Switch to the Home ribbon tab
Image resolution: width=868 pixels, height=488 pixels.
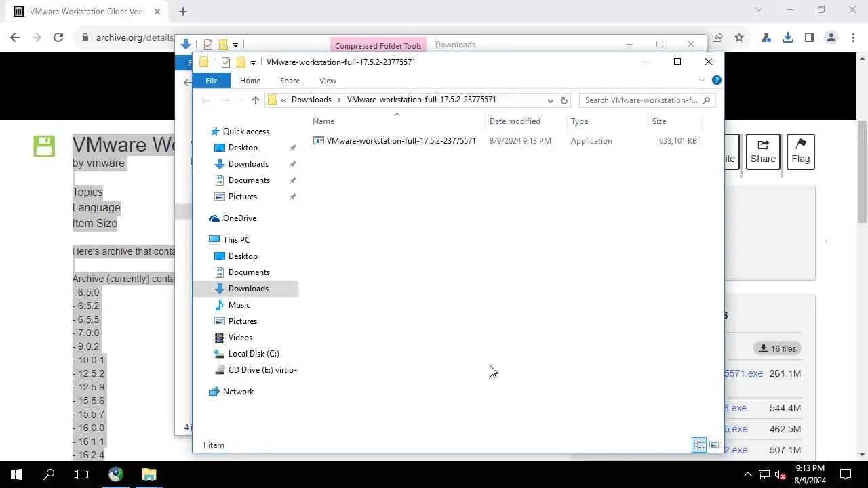[x=250, y=81]
